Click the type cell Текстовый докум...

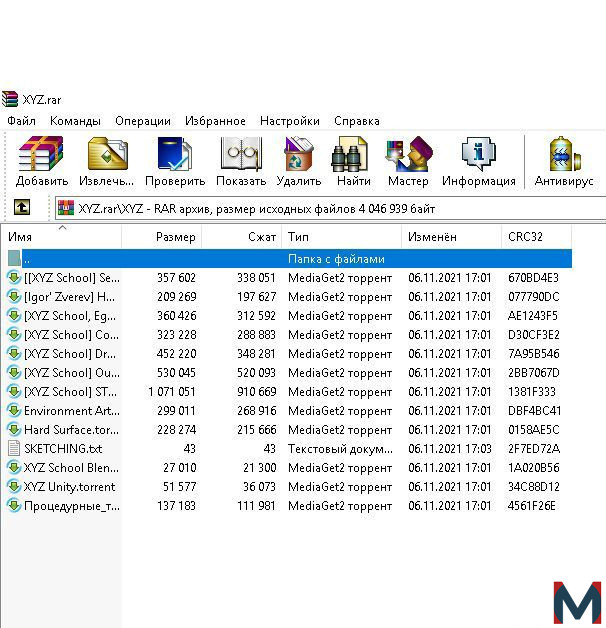tap(340, 449)
